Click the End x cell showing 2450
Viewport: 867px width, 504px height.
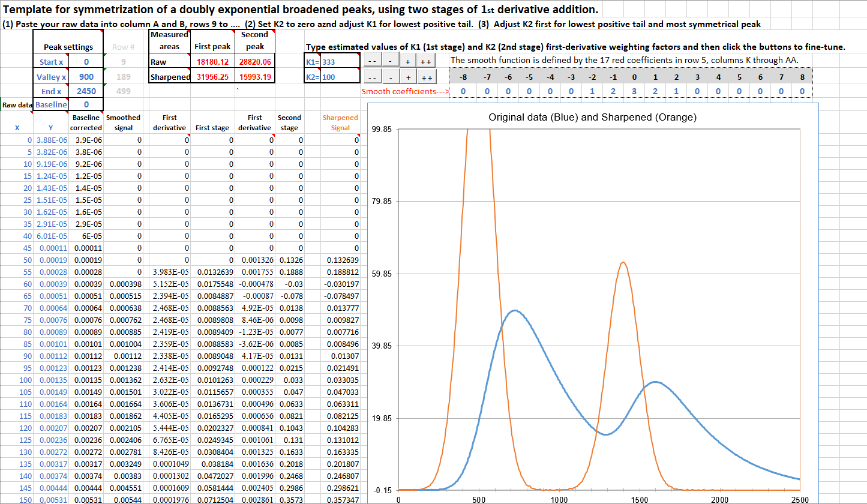(x=86, y=91)
